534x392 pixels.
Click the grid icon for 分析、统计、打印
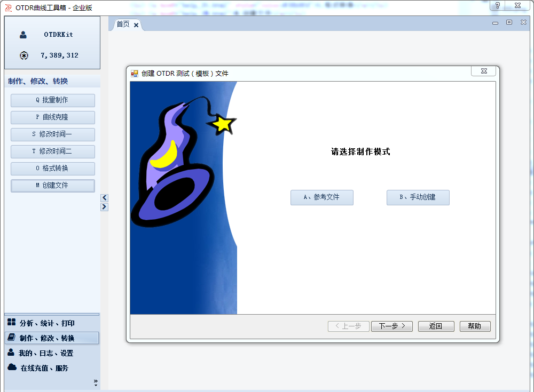(11, 323)
